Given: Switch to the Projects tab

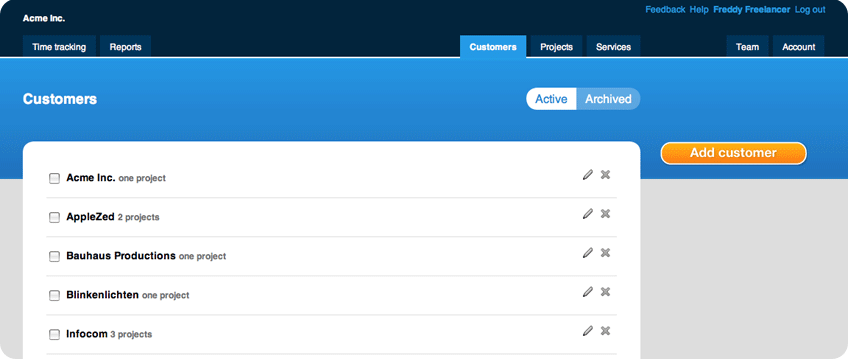Looking at the screenshot, I should tap(556, 46).
